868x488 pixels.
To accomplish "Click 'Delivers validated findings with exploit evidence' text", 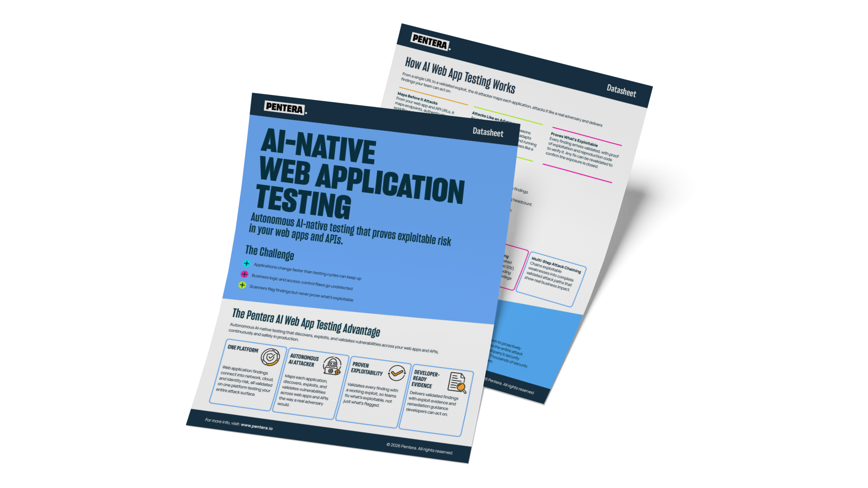I will click(x=432, y=403).
